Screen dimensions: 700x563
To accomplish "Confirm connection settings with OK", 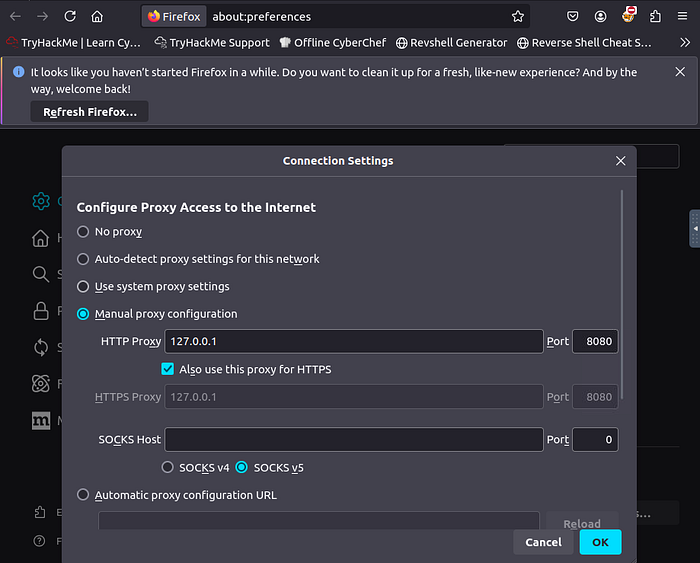I will click(x=600, y=542).
